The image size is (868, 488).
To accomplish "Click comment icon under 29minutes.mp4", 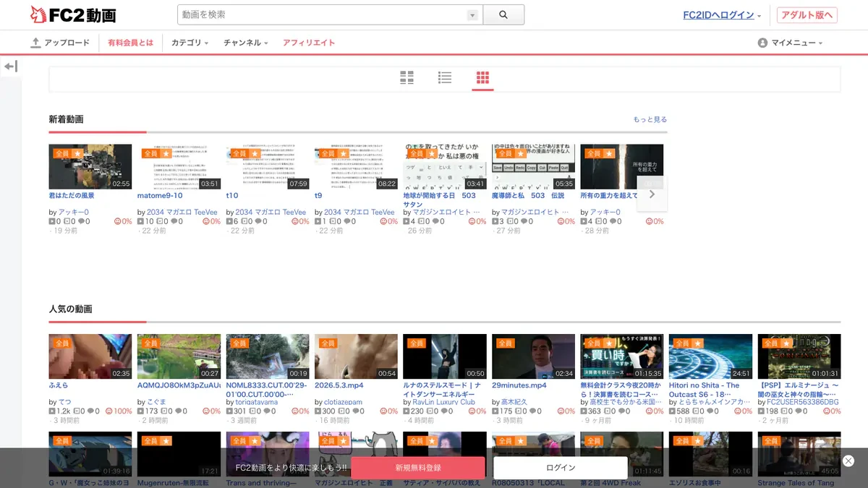I will coord(532,411).
